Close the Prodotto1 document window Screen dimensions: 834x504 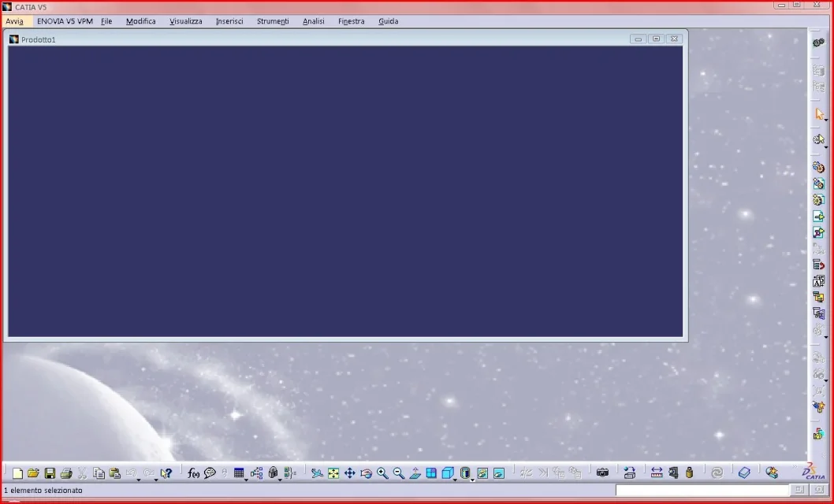(x=674, y=39)
